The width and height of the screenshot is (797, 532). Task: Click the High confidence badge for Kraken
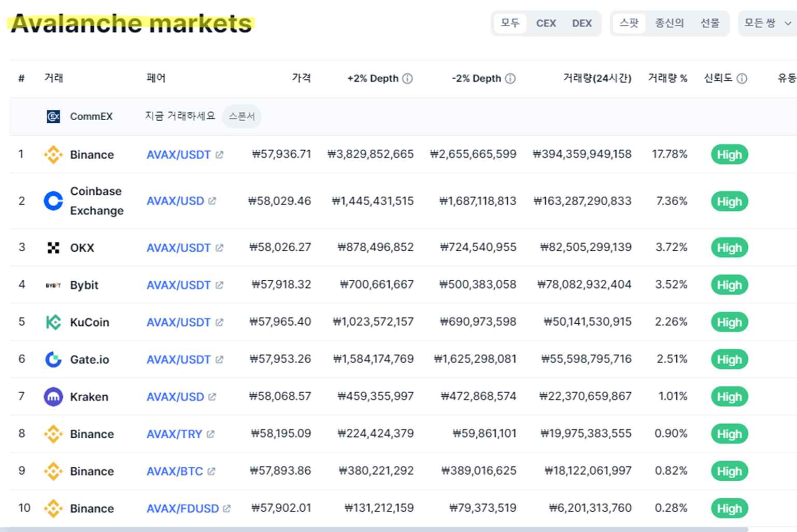(729, 396)
